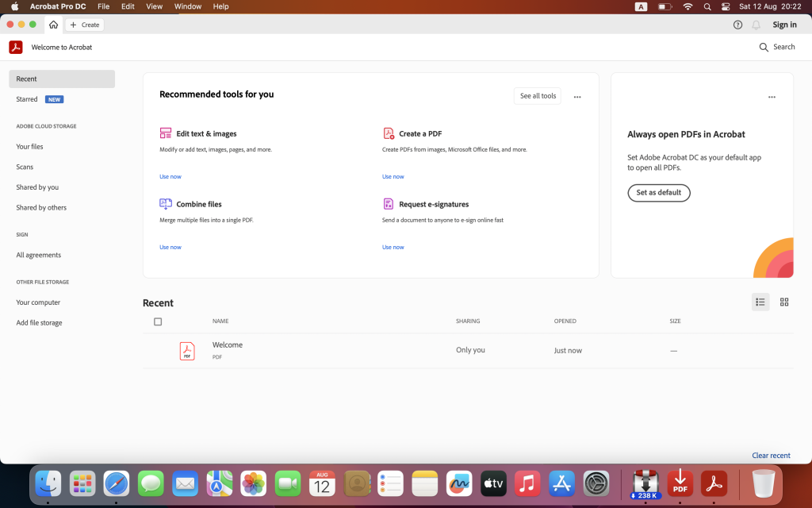Go to the Acrobat Home icon tab

pos(53,25)
